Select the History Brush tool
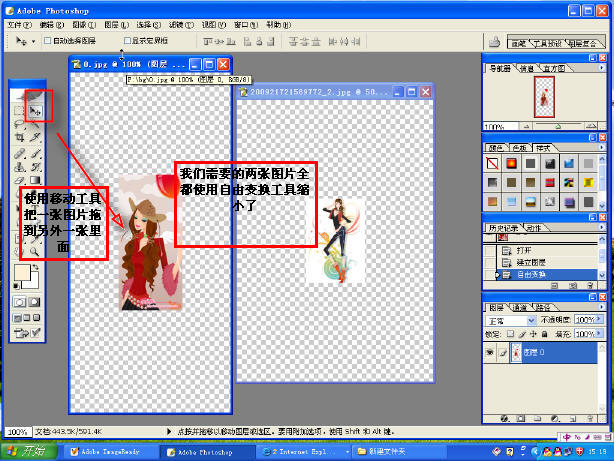 (x=36, y=167)
